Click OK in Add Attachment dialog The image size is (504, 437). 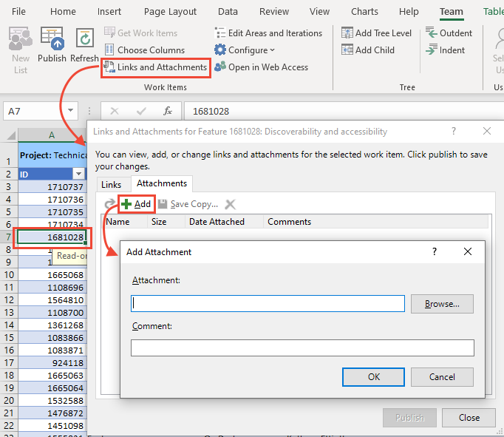click(373, 376)
